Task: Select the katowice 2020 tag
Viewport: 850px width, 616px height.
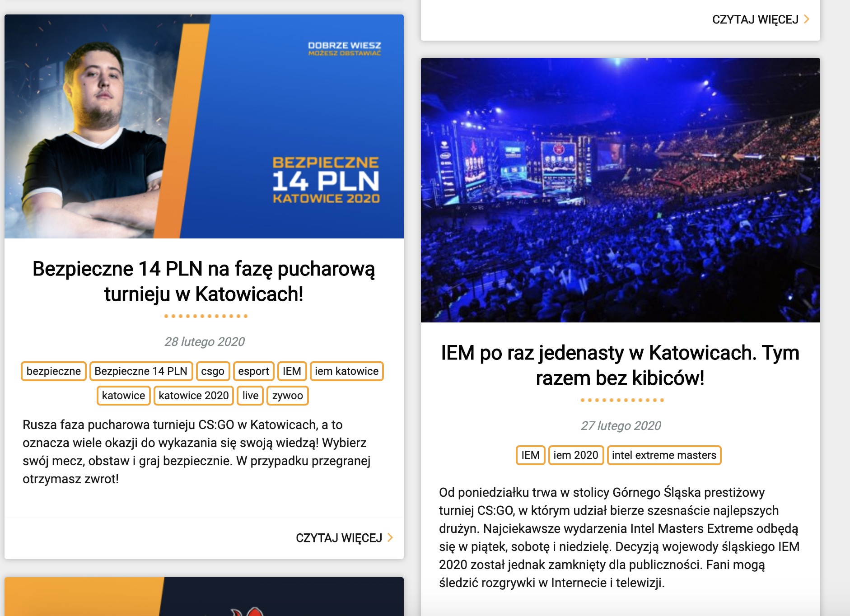Action: (194, 396)
